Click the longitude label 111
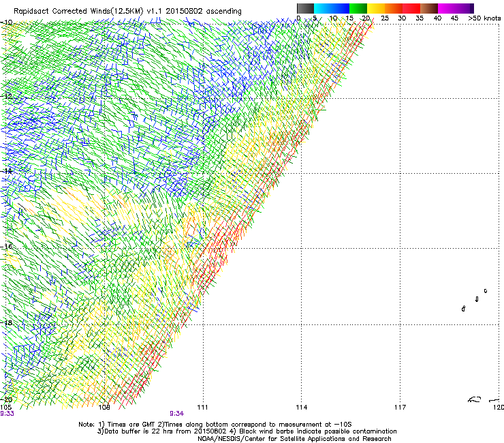The image size is (504, 443). [x=202, y=408]
